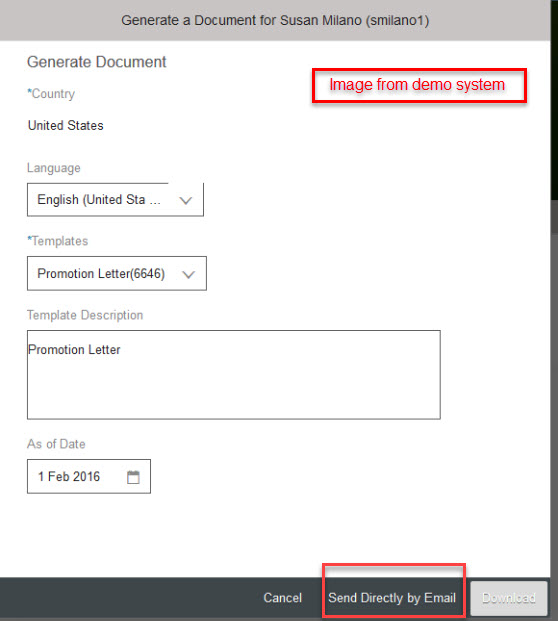Click the Generate Document heading

pyautogui.click(x=97, y=62)
